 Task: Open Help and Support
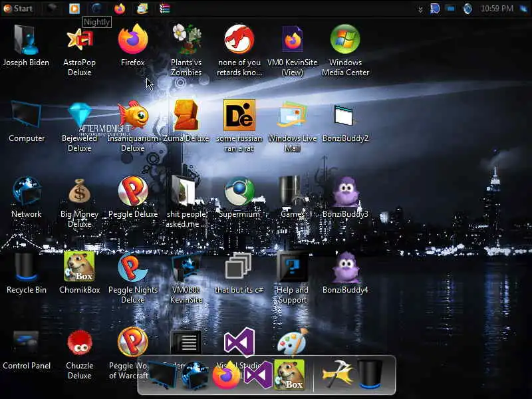click(292, 267)
